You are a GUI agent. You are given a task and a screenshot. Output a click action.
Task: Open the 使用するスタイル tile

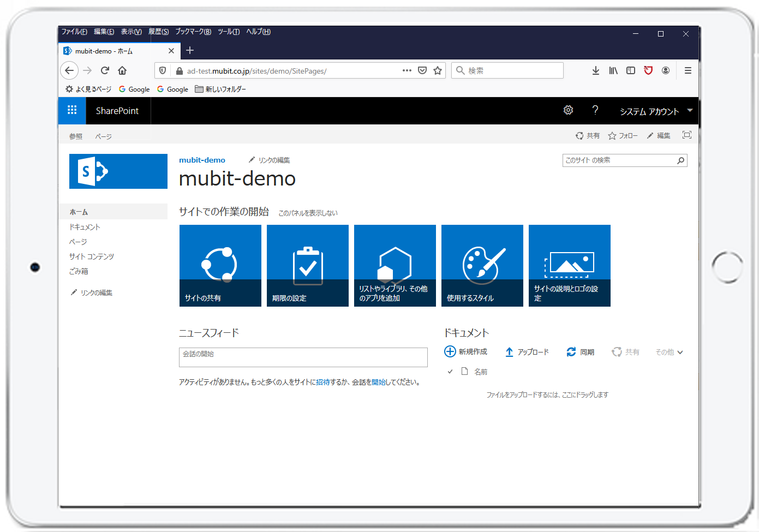tap(482, 266)
